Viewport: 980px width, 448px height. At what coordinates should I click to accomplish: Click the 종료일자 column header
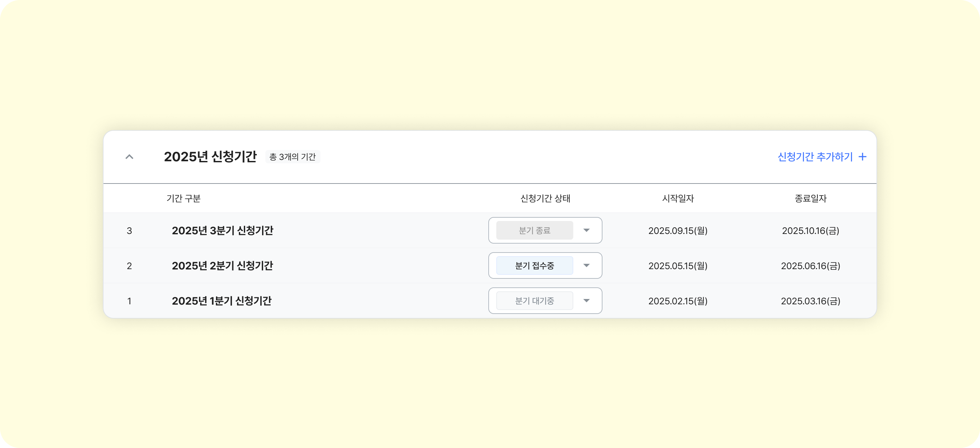(810, 198)
